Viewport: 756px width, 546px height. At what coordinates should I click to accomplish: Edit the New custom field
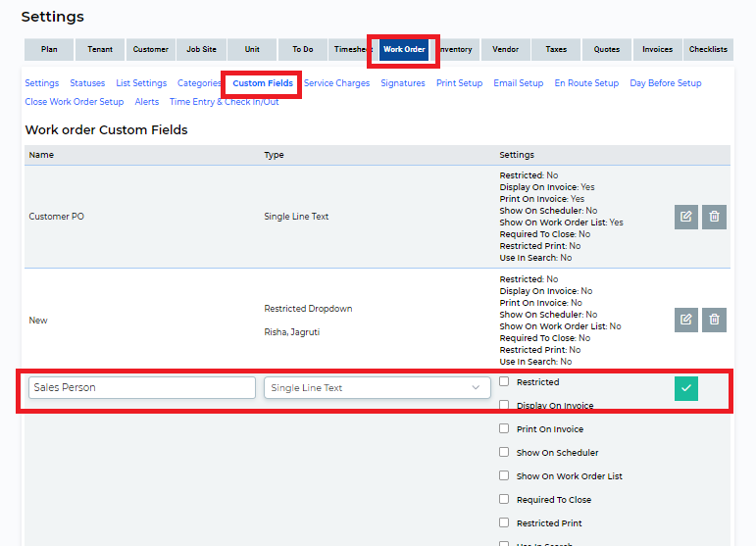686,320
